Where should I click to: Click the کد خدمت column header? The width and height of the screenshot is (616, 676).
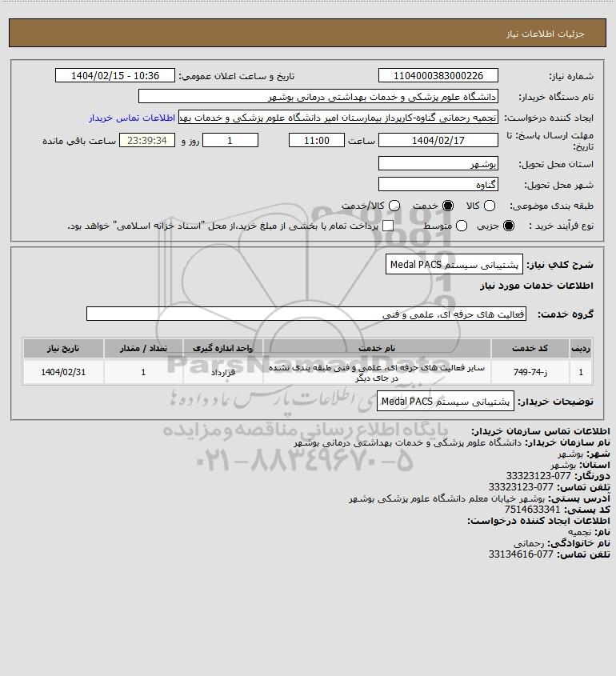(x=530, y=348)
